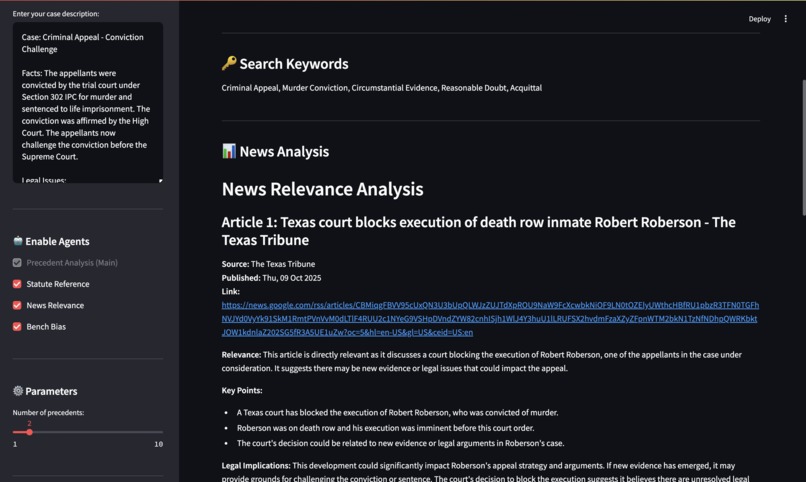
Task: Click the keywords line starting 'Criminal Appeal, Murder Conviction'
Action: point(381,88)
